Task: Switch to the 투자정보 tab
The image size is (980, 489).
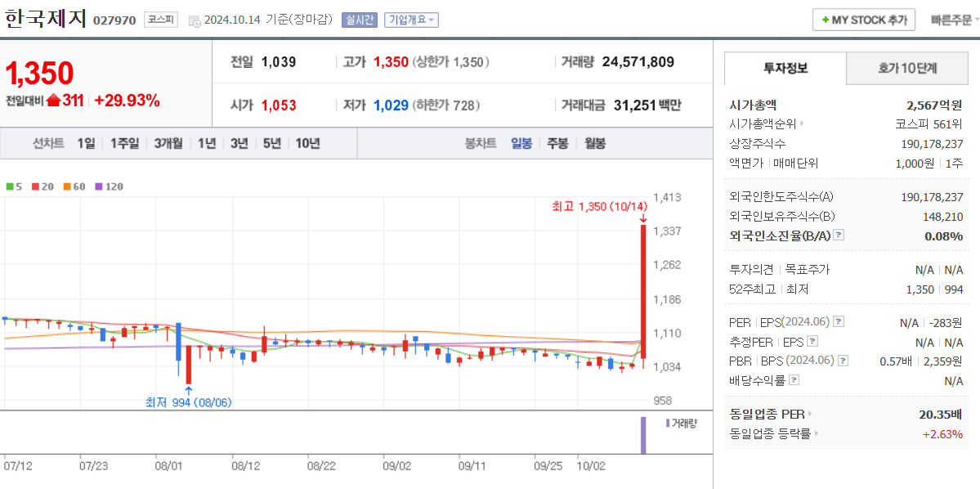Action: click(785, 68)
